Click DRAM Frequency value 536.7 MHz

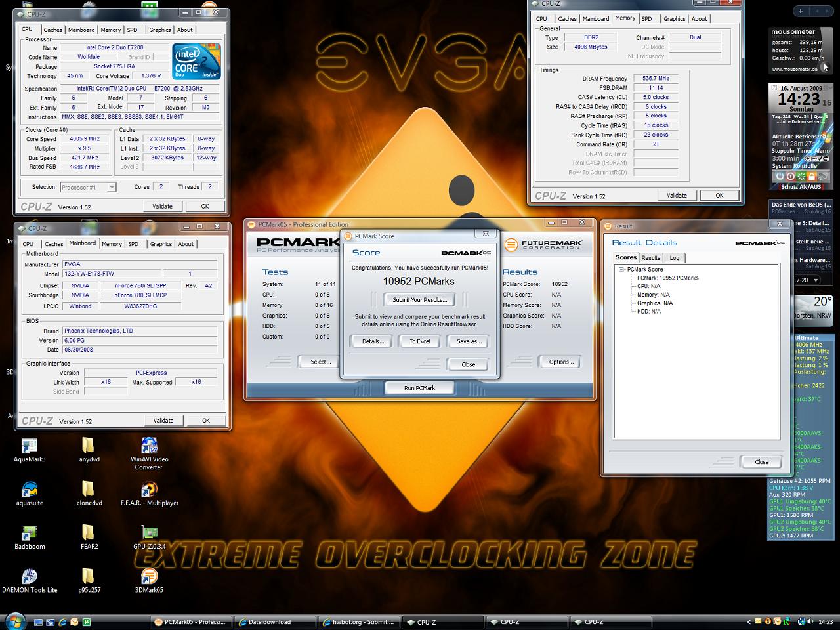[x=656, y=79]
